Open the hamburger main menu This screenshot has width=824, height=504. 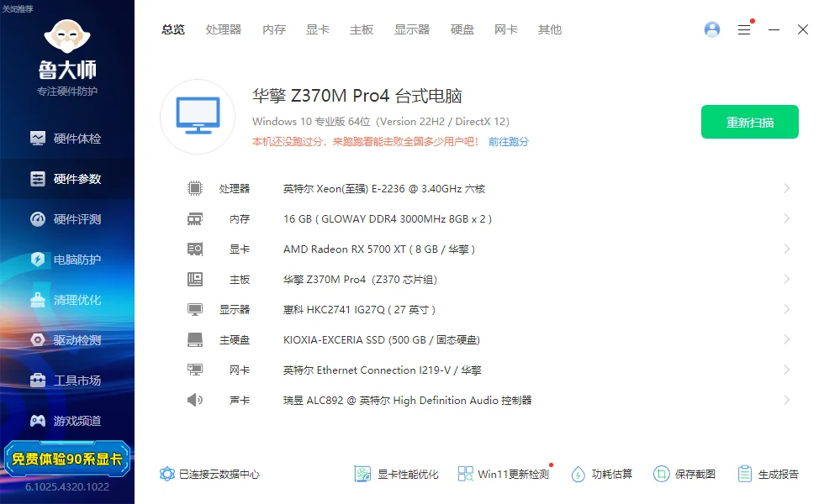point(744,29)
